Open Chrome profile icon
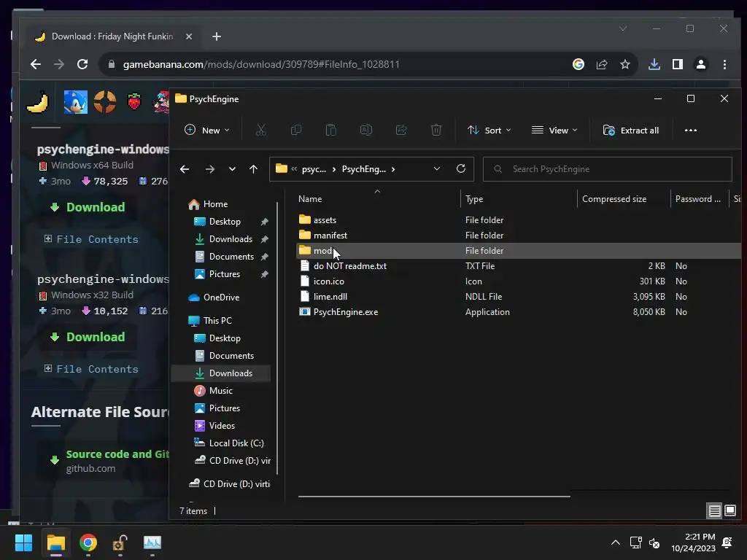This screenshot has width=747, height=560. [701, 64]
